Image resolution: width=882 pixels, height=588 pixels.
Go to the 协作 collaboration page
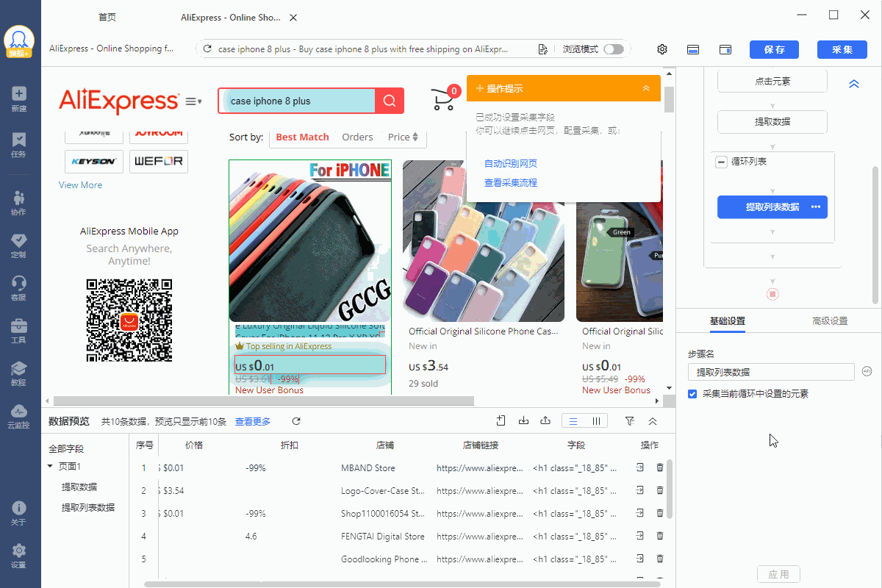point(19,202)
